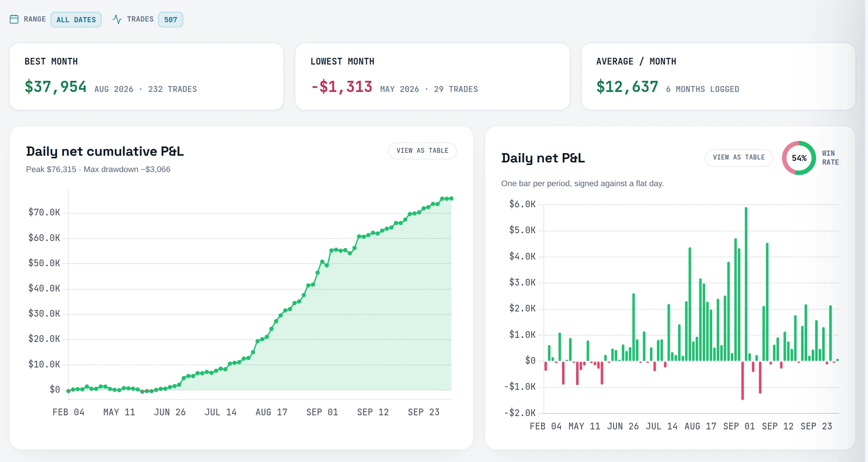868x462 pixels.
Task: Click the SEP 01 label under cumulative chart
Action: click(322, 412)
